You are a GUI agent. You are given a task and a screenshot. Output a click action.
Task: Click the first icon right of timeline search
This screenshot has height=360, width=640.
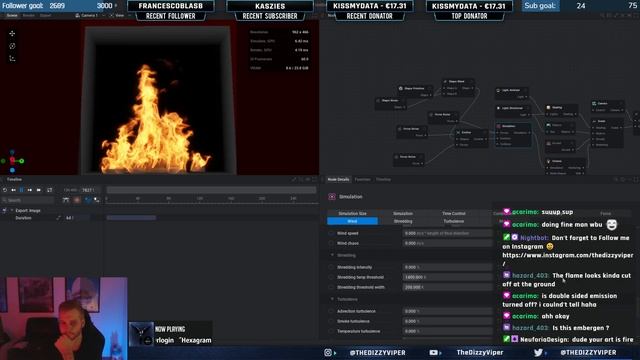(x=66, y=200)
